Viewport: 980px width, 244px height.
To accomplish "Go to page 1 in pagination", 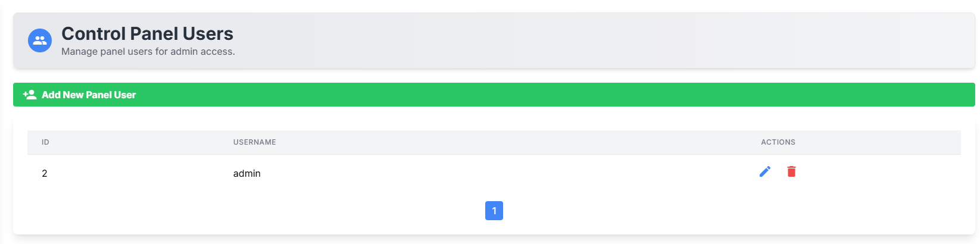I will pos(494,211).
